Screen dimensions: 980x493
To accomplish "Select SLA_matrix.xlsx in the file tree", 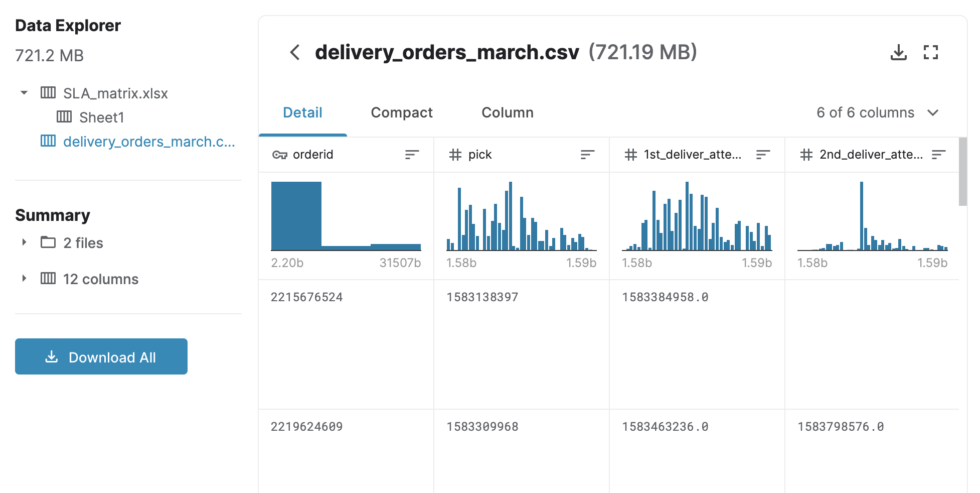I will 115,93.
